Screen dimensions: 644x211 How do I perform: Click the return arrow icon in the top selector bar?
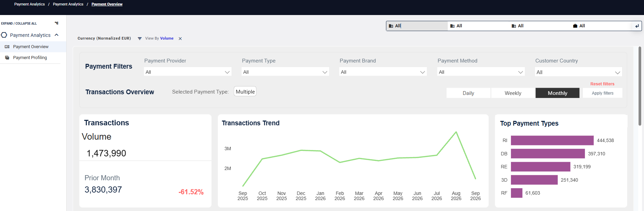pyautogui.click(x=637, y=26)
